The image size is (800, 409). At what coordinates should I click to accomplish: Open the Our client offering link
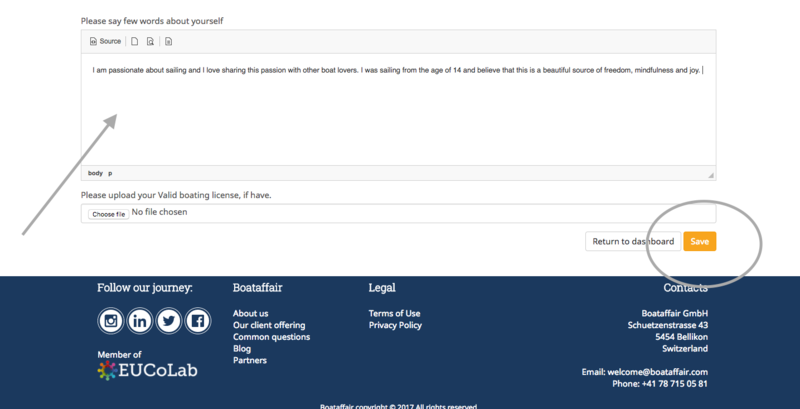click(269, 325)
